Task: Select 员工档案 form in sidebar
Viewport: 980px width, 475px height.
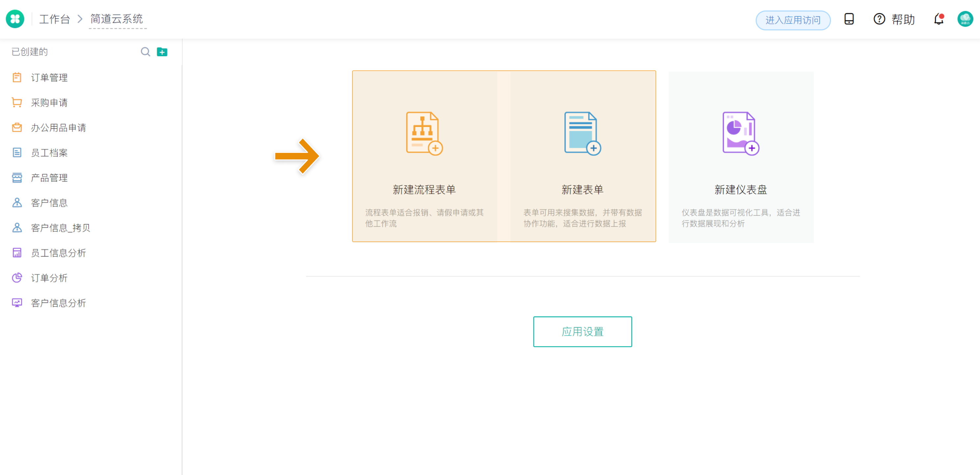Action: pyautogui.click(x=49, y=153)
